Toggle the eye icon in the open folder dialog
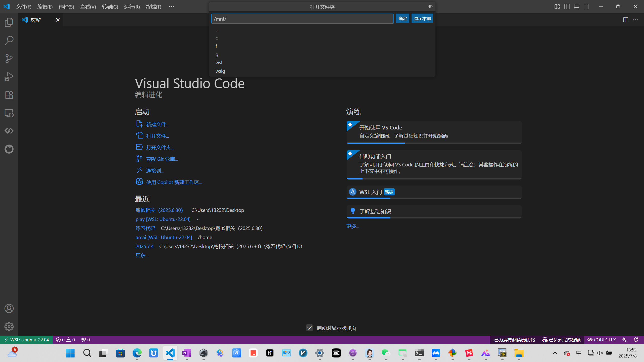This screenshot has height=362, width=644. point(430,7)
